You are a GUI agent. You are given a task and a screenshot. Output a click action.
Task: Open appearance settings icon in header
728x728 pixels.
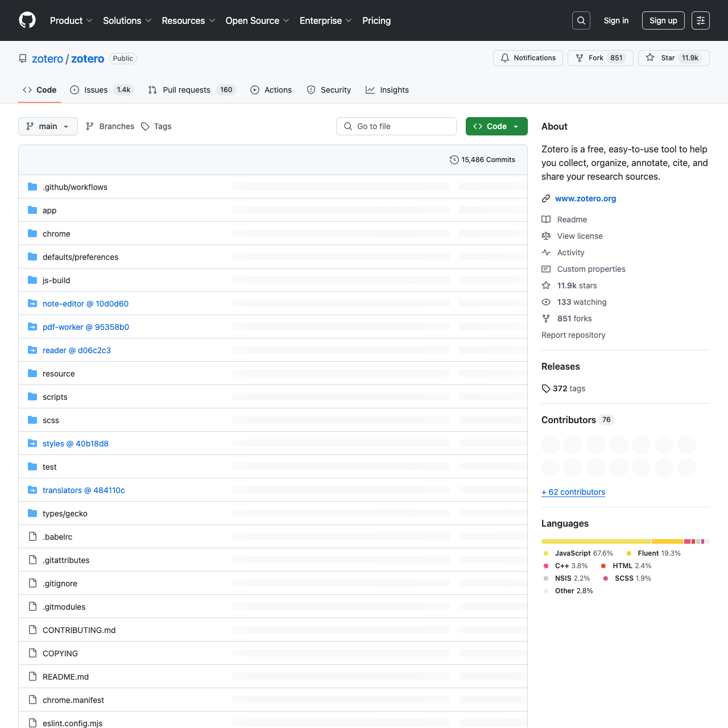tap(701, 20)
